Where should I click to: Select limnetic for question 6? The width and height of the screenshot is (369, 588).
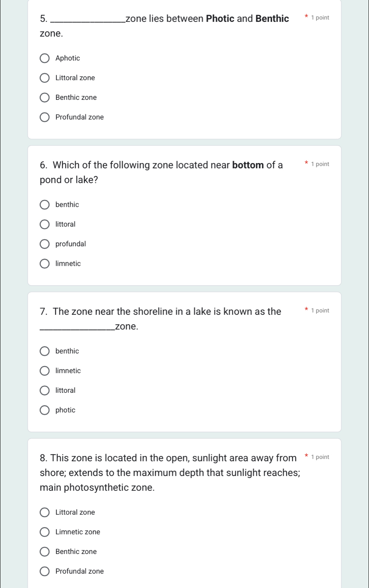(x=45, y=264)
